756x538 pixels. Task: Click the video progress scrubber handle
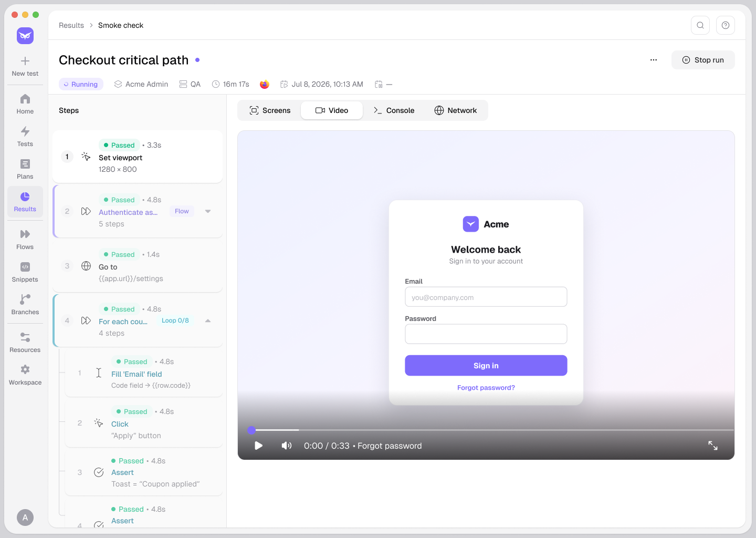tap(251, 430)
